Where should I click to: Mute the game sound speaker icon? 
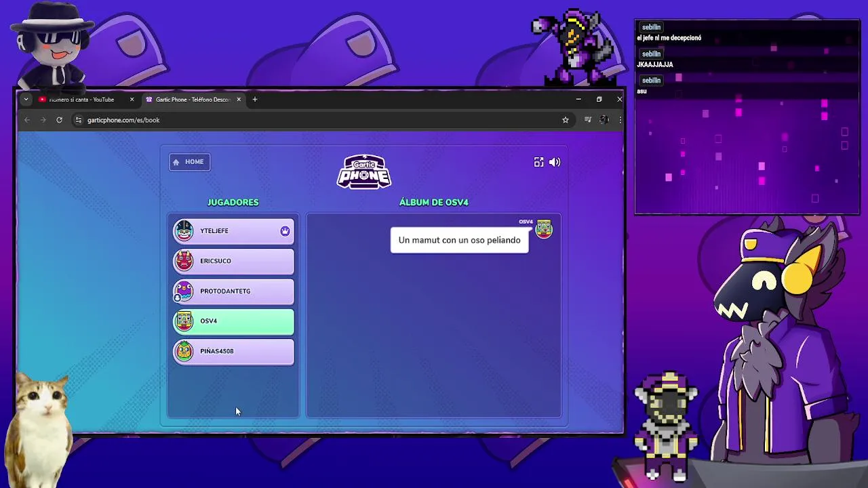(x=555, y=162)
